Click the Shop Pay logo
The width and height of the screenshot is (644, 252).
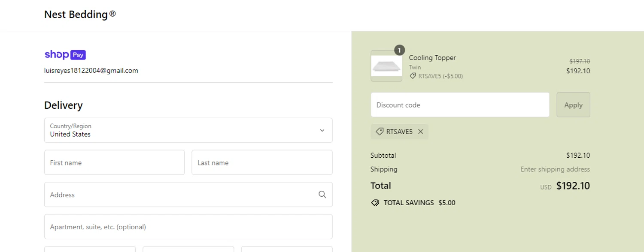65,55
